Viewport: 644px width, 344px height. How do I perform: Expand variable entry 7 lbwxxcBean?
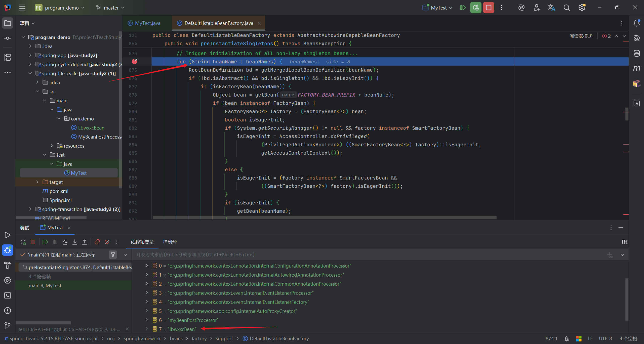(x=147, y=329)
